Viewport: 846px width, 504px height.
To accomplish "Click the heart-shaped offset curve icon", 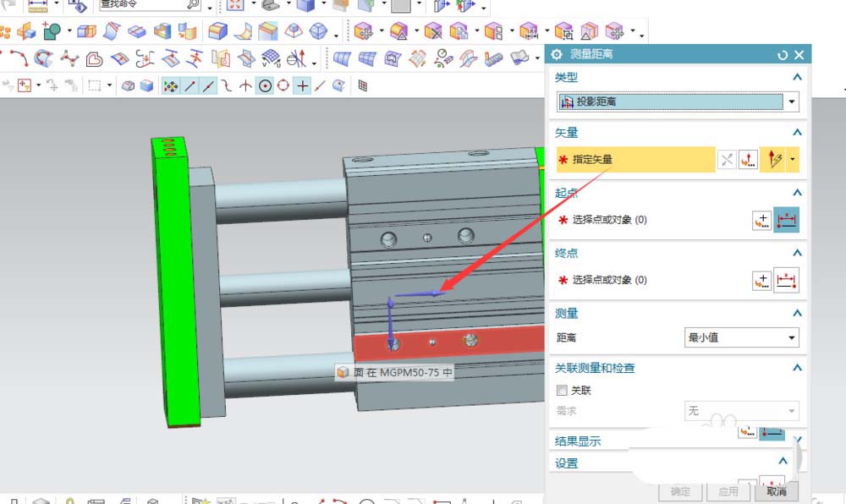I will (94, 58).
